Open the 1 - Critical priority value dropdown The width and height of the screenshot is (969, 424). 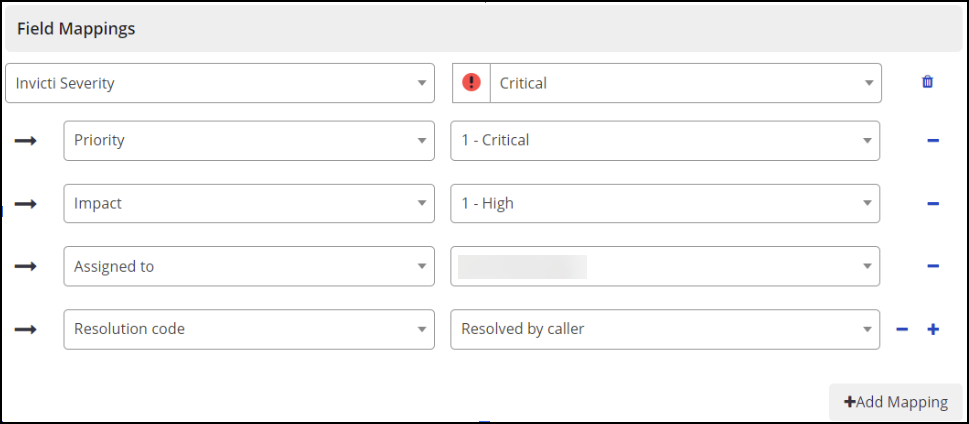(665, 141)
